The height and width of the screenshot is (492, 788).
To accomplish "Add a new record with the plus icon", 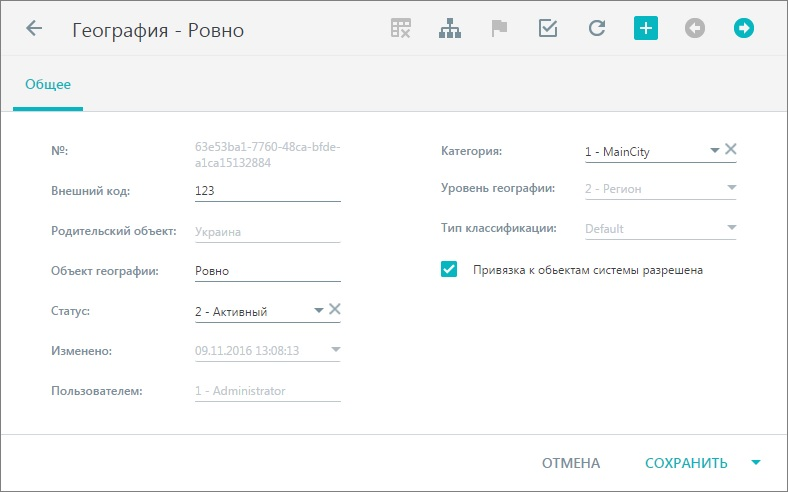I will coord(646,28).
